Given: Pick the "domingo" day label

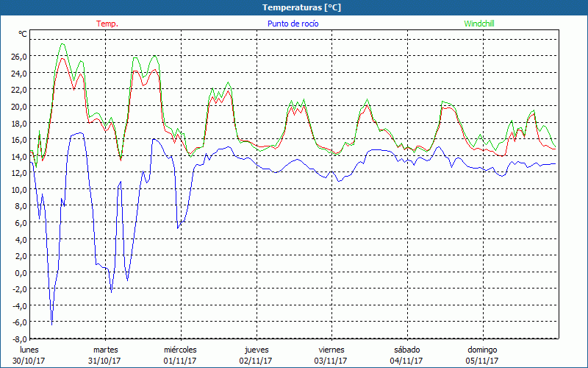Looking at the screenshot, I should (x=482, y=350).
